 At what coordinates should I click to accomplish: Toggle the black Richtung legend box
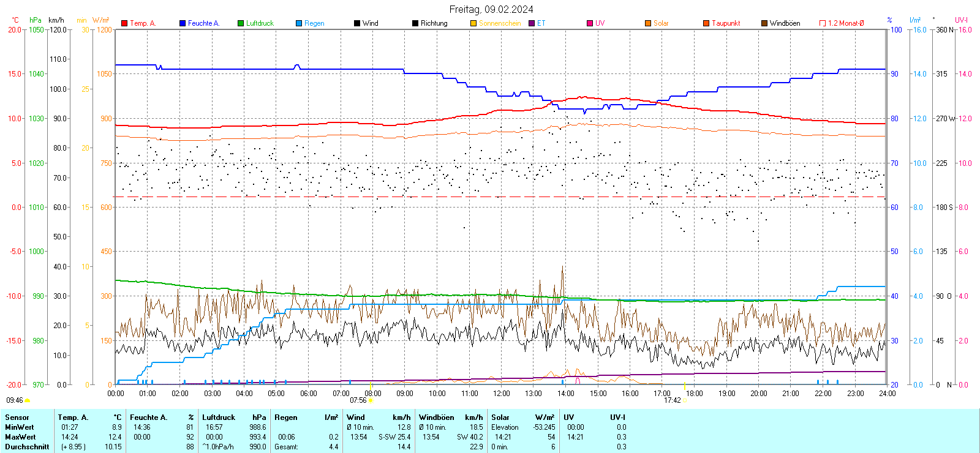[415, 23]
